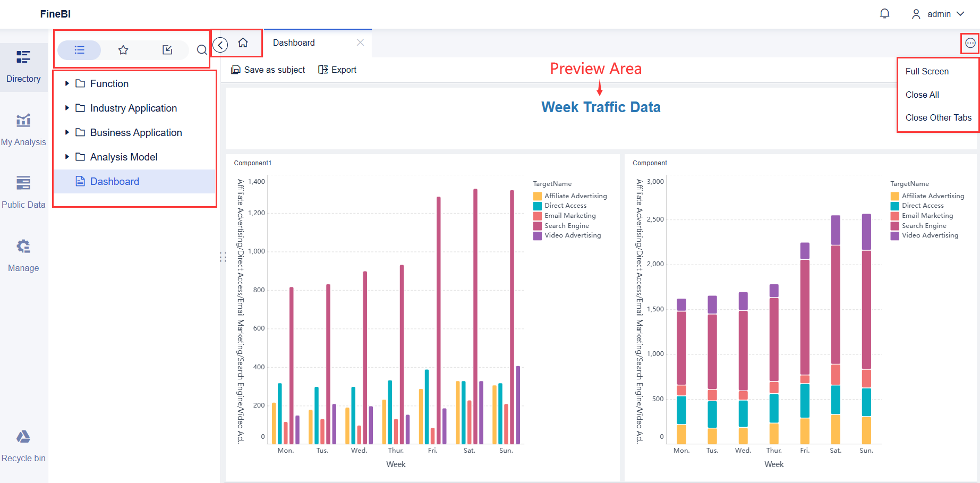This screenshot has height=483, width=980.
Task: Click the search magnifier icon
Action: pos(202,50)
